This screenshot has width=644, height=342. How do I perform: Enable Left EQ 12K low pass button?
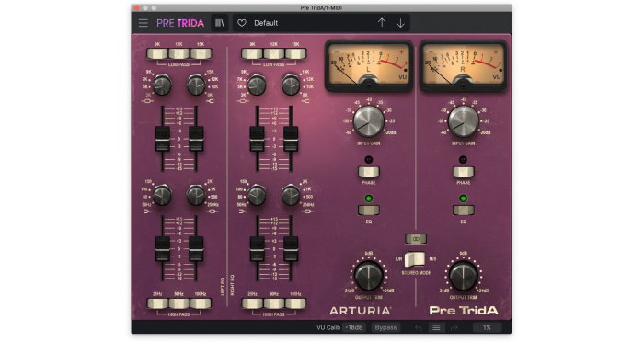(178, 53)
